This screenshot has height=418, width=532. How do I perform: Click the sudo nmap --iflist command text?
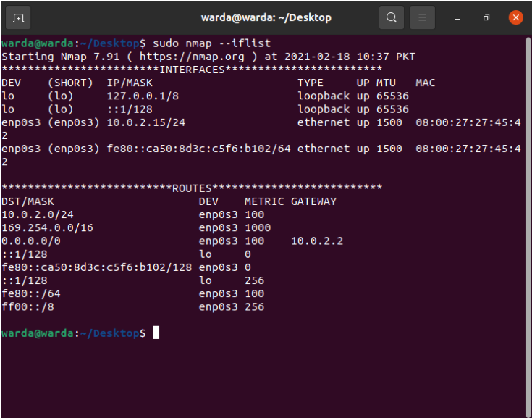click(211, 43)
